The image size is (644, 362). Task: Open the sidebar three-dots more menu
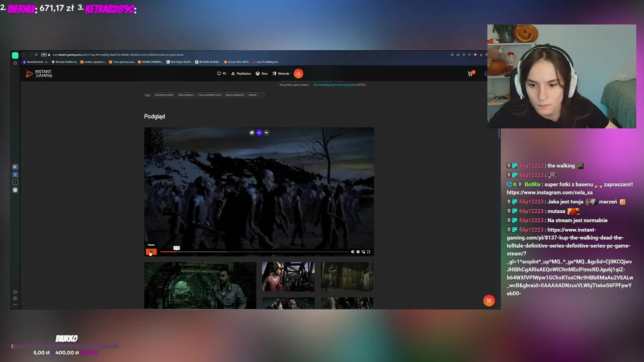tap(15, 304)
